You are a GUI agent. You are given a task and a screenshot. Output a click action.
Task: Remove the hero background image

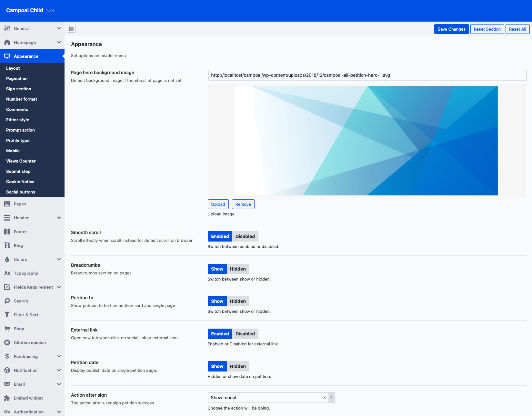[243, 204]
